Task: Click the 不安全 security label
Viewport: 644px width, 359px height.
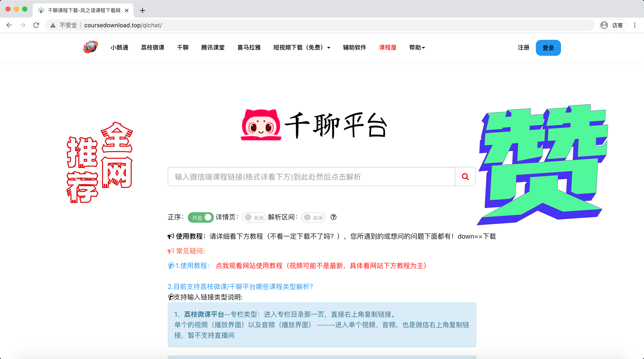Action: (68, 25)
